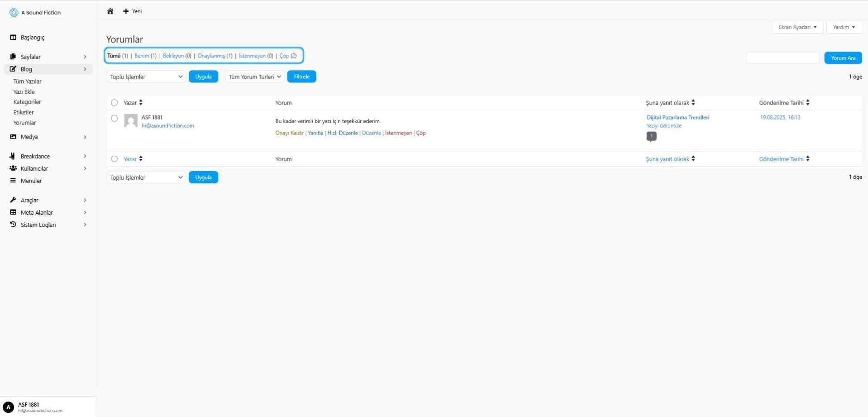Click the Sistem Logları history icon
The image size is (868, 417).
point(13,225)
